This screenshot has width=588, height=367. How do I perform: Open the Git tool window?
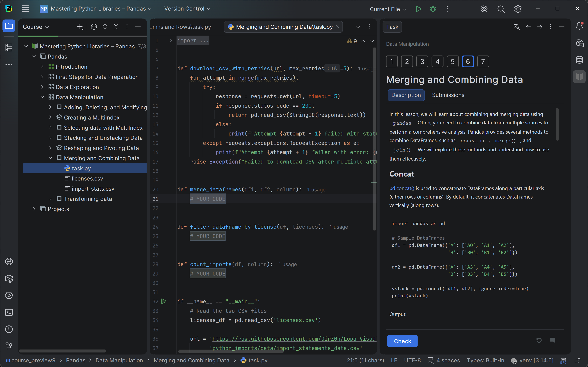(x=9, y=346)
